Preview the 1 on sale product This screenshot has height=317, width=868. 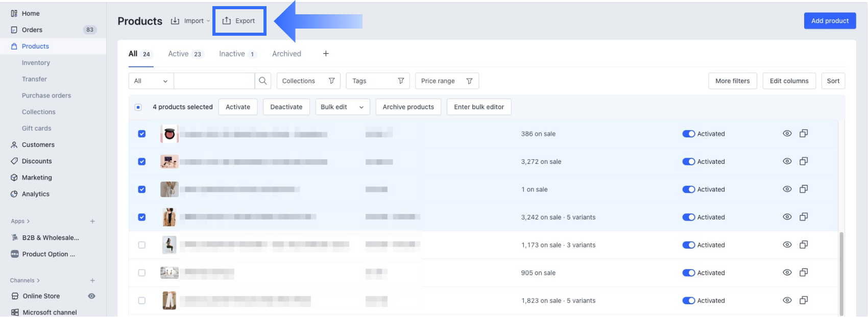787,189
